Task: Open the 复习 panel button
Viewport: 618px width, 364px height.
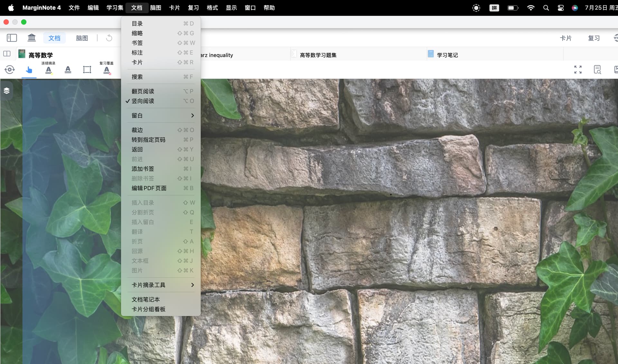Action: pyautogui.click(x=594, y=38)
